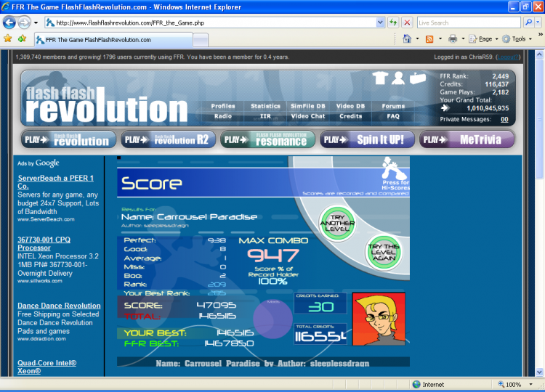This screenshot has height=392, width=545.
Task: Open a new blank tab
Action: click(x=201, y=40)
